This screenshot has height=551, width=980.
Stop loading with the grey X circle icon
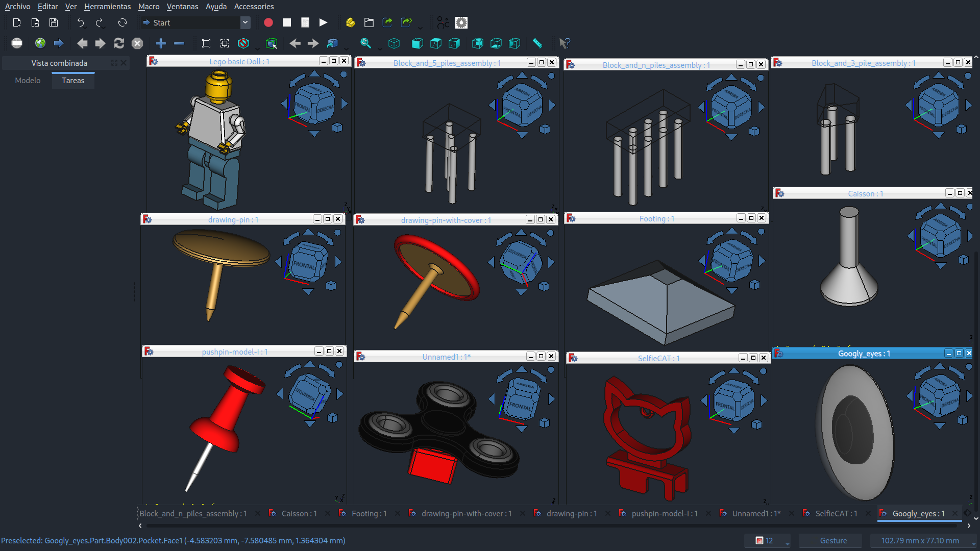(x=137, y=43)
